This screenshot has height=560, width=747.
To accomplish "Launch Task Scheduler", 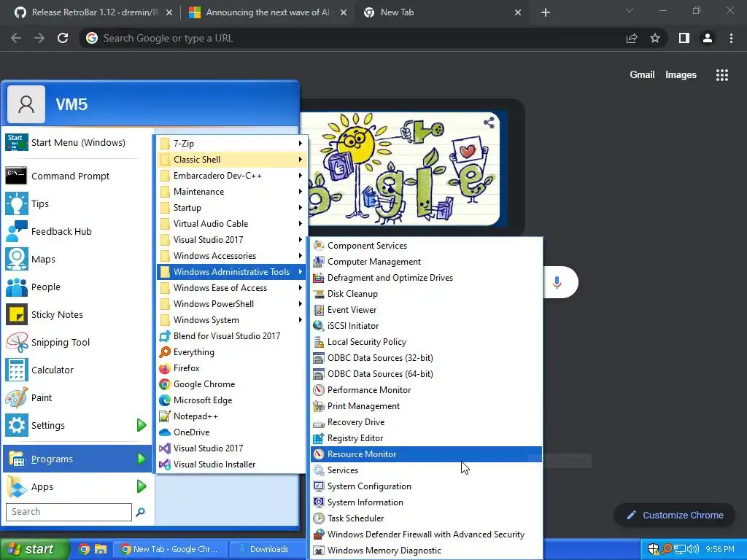I will pyautogui.click(x=426, y=518).
